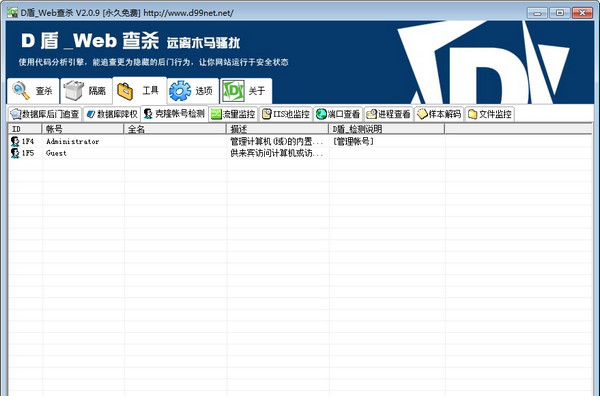Image resolution: width=600 pixels, height=411 pixels.
Task: Open 样本解码 tool
Action: coord(439,114)
